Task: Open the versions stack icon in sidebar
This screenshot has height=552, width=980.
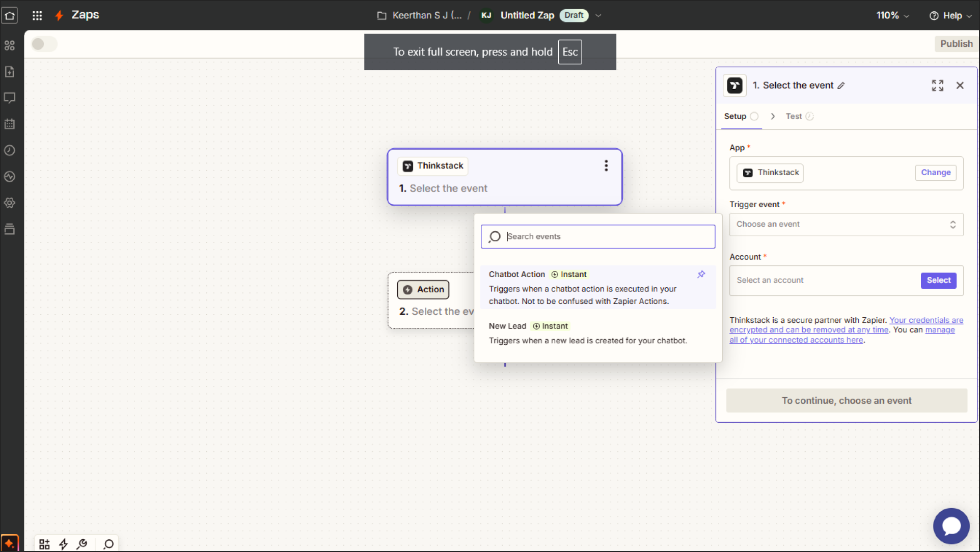Action: pyautogui.click(x=10, y=229)
